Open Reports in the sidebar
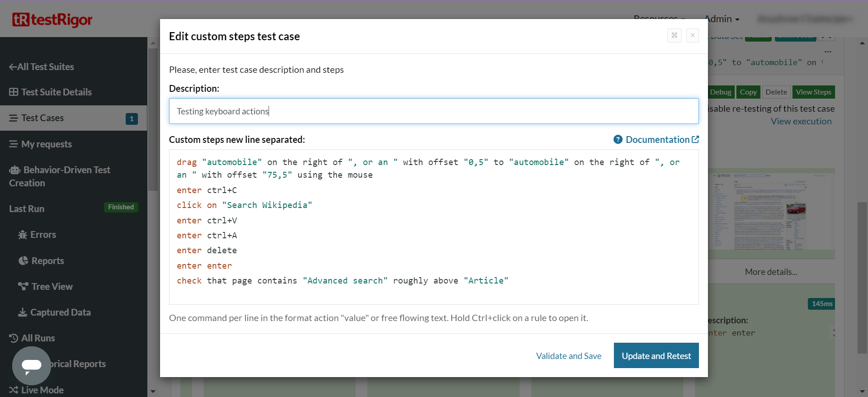868x397 pixels. tap(47, 261)
